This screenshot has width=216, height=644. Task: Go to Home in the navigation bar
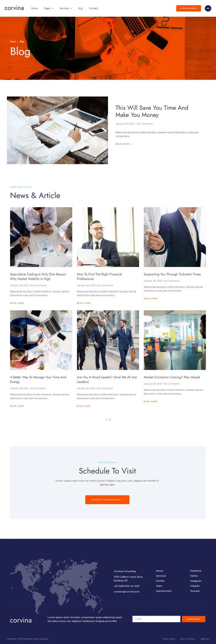(34, 8)
